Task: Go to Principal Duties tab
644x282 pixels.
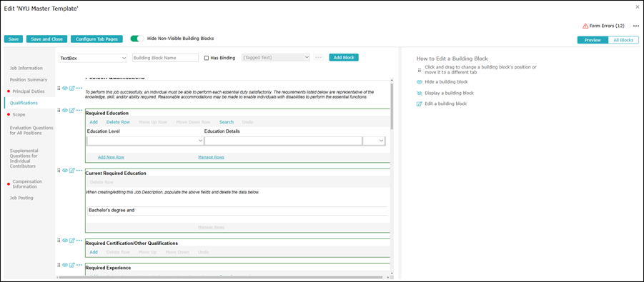Action: coord(29,91)
